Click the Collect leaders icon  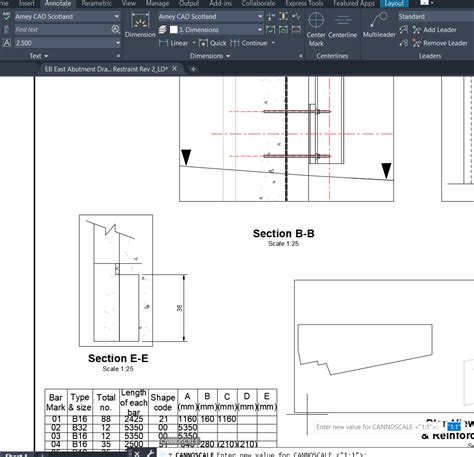coord(403,43)
